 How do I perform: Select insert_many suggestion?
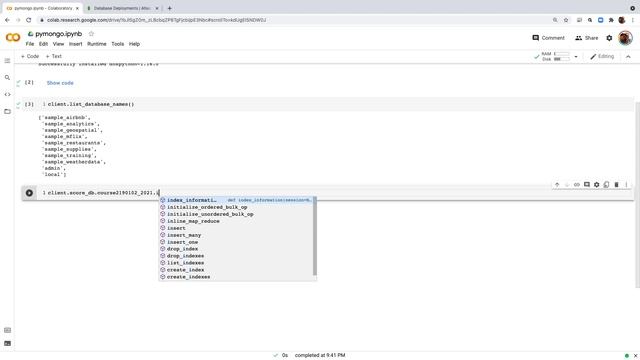tap(236, 235)
